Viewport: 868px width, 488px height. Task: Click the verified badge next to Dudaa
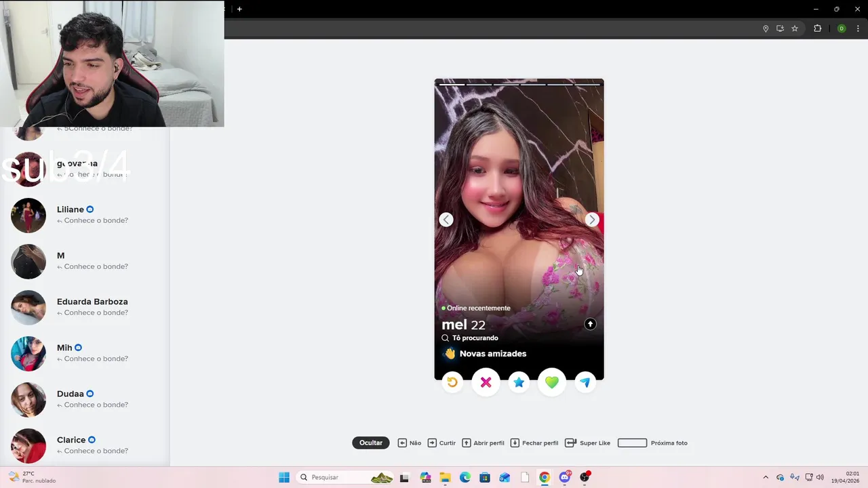tap(90, 394)
